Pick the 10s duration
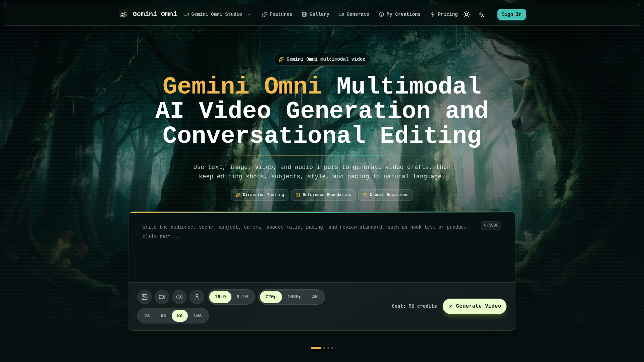This screenshot has width=644, height=362. coord(198,316)
